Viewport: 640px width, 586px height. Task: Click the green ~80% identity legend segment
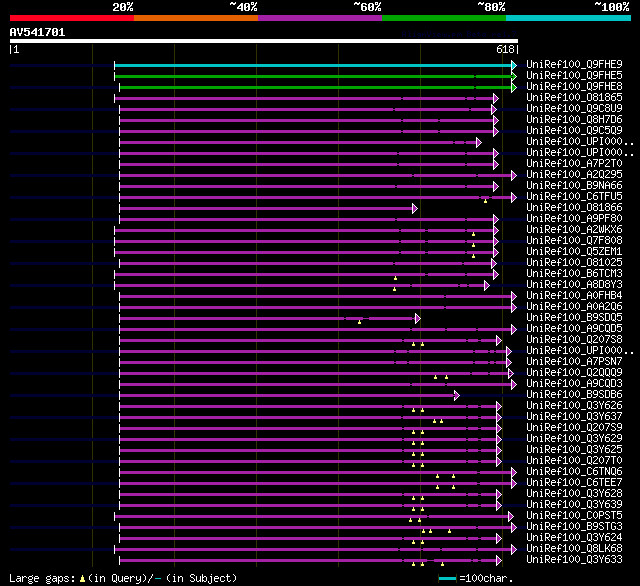(x=444, y=18)
